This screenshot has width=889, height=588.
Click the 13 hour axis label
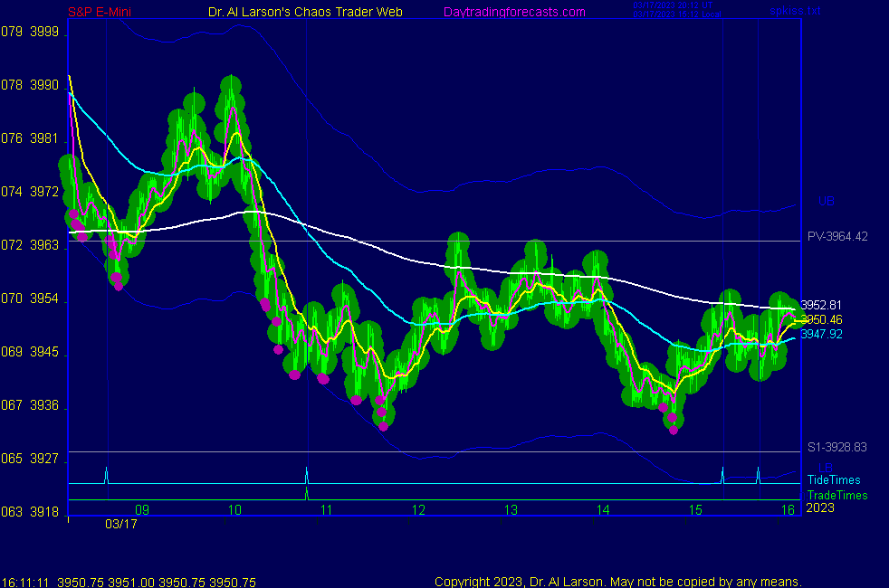coord(511,510)
